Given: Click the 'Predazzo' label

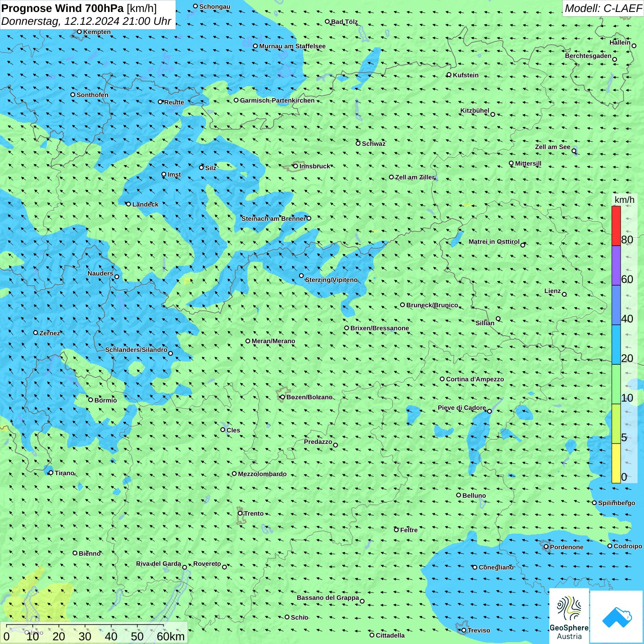Looking at the screenshot, I should 318,442.
